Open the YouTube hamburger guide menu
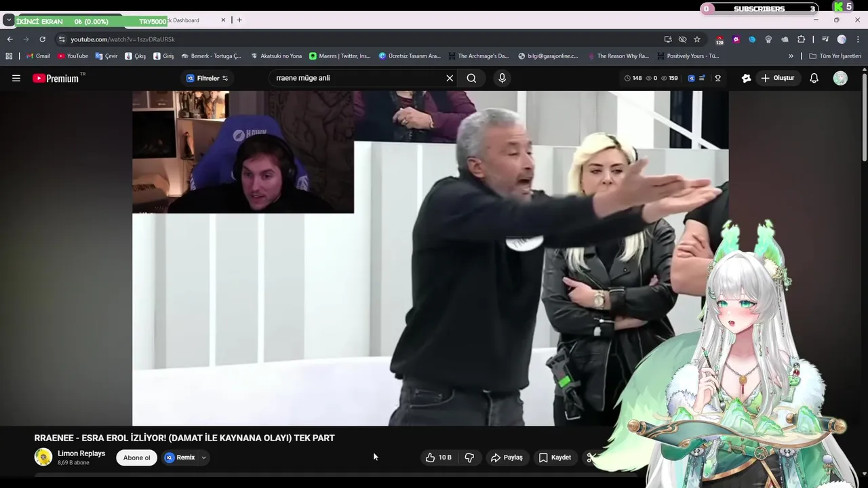Viewport: 868px width, 488px height. click(16, 78)
